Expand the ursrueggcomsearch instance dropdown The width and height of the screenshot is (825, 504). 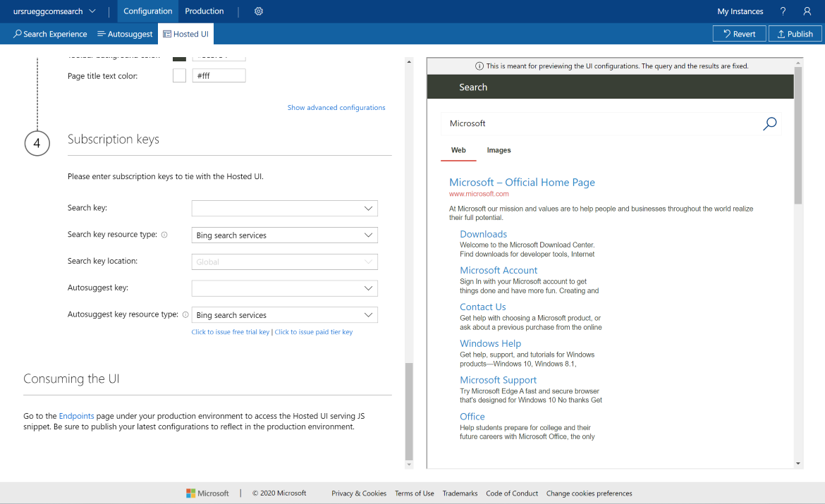pos(55,11)
